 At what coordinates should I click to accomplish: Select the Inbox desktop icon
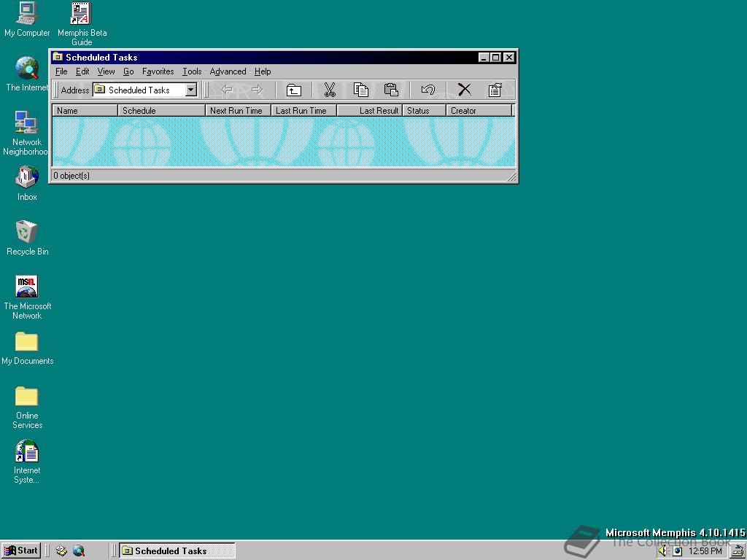pyautogui.click(x=27, y=183)
